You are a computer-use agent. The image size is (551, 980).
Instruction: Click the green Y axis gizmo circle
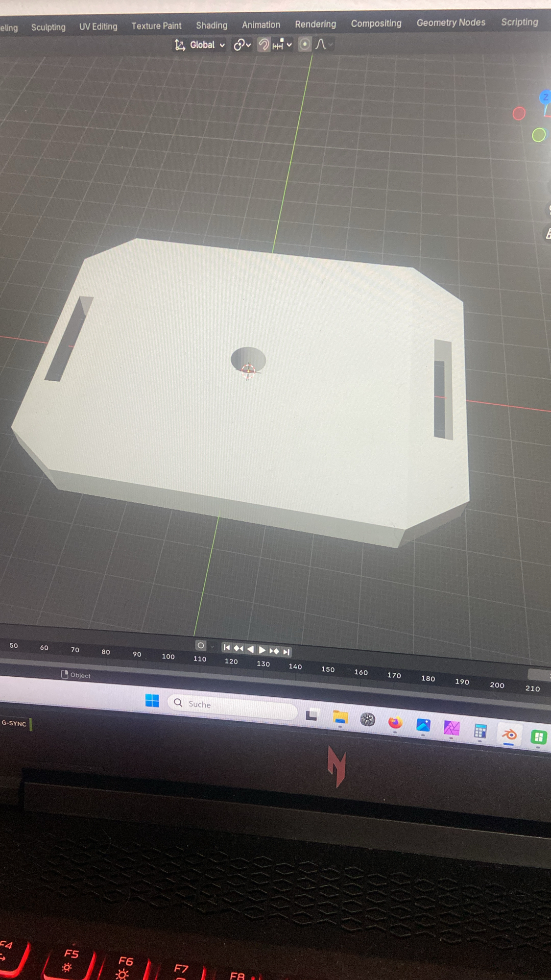[538, 135]
